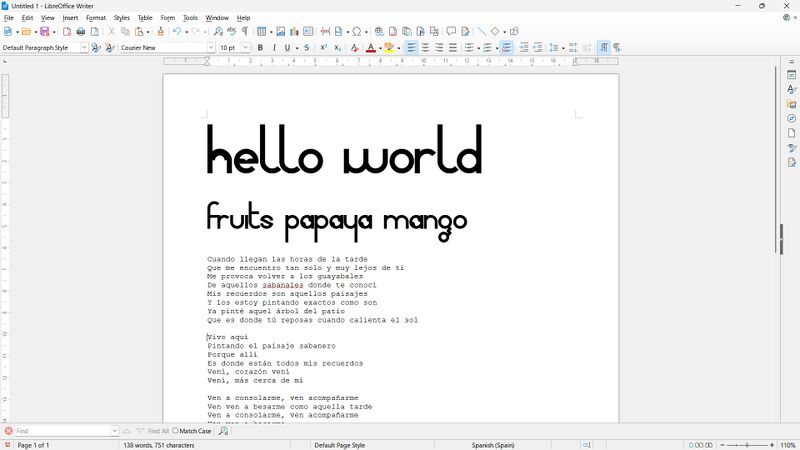Open the line spacing dropdown arrow

pos(563,48)
